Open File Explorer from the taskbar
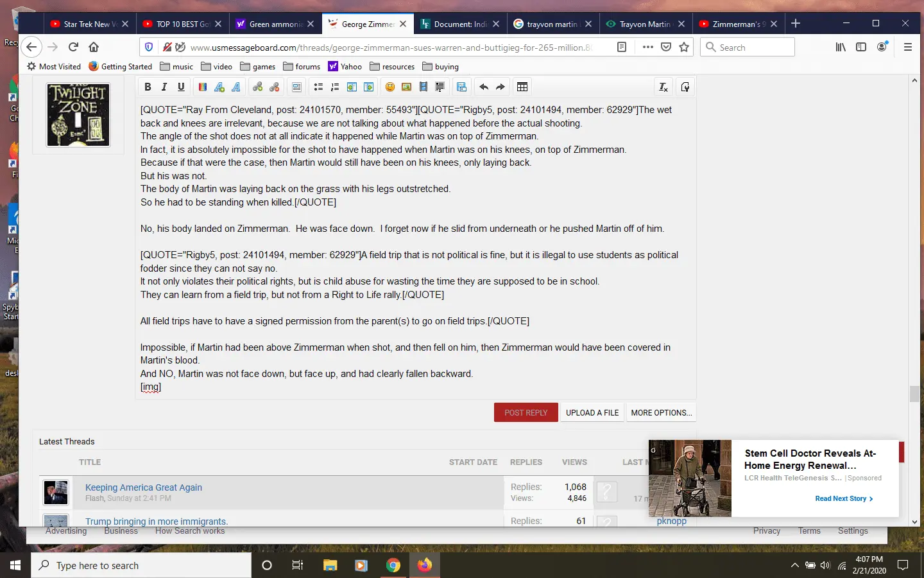This screenshot has height=578, width=924. click(x=330, y=565)
